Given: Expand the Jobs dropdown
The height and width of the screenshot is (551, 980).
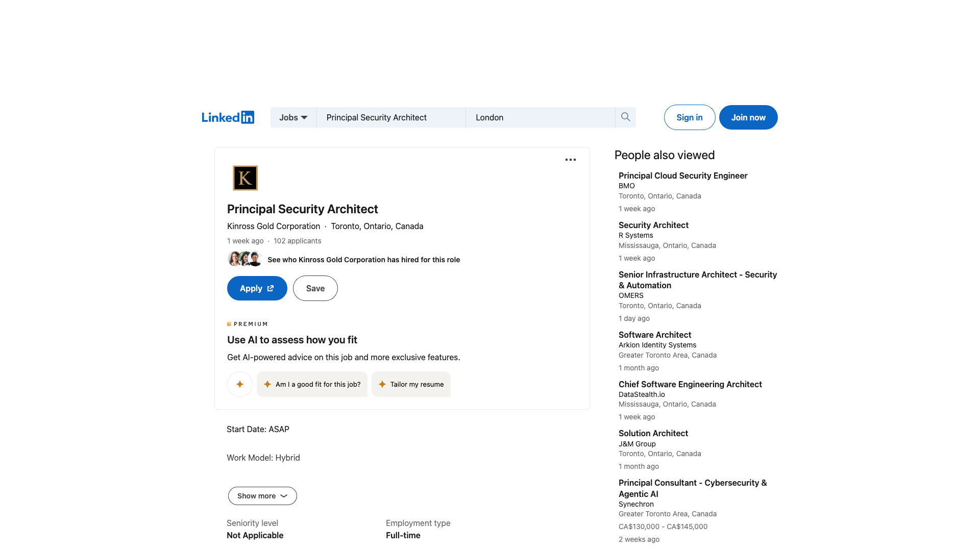Looking at the screenshot, I should [x=293, y=117].
